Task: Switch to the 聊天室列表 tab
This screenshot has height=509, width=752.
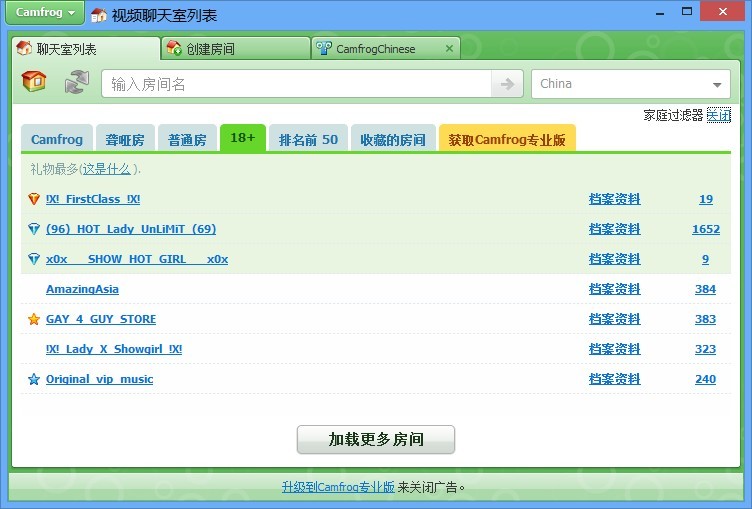Action: pos(86,48)
